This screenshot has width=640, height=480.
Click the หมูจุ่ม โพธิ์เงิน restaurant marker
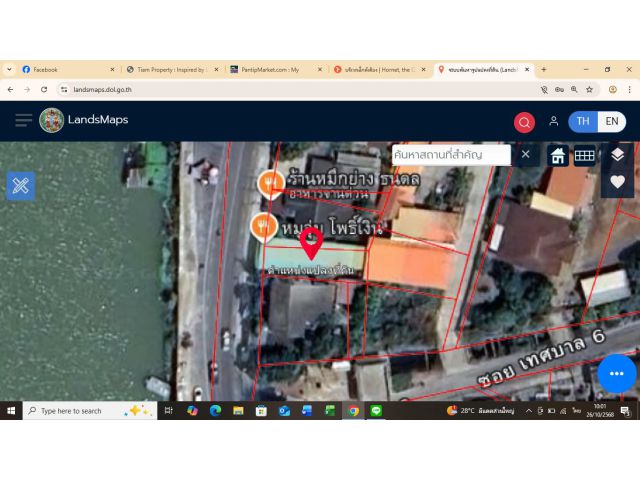coord(264,227)
